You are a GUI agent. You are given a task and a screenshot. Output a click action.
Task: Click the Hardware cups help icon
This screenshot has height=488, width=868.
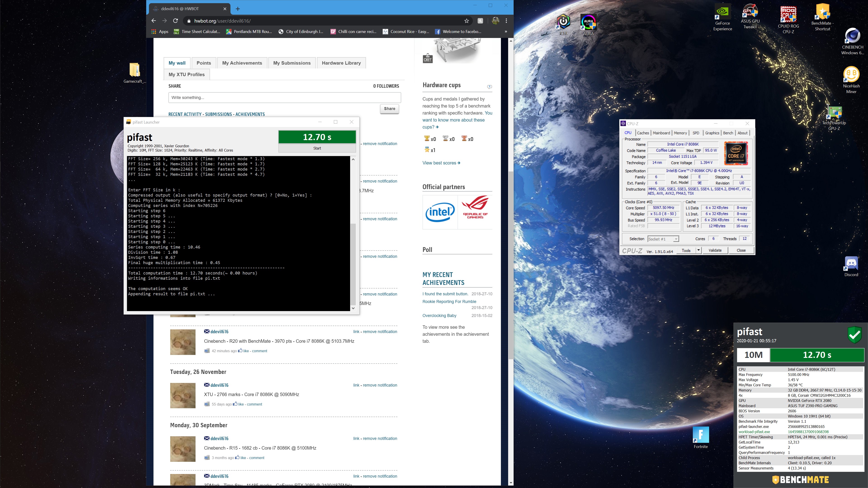pyautogui.click(x=489, y=87)
